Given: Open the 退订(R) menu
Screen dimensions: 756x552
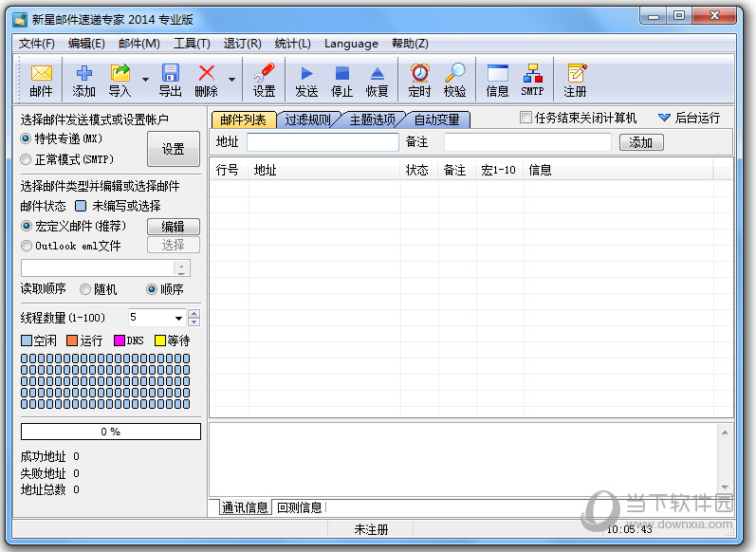Looking at the screenshot, I should (243, 44).
